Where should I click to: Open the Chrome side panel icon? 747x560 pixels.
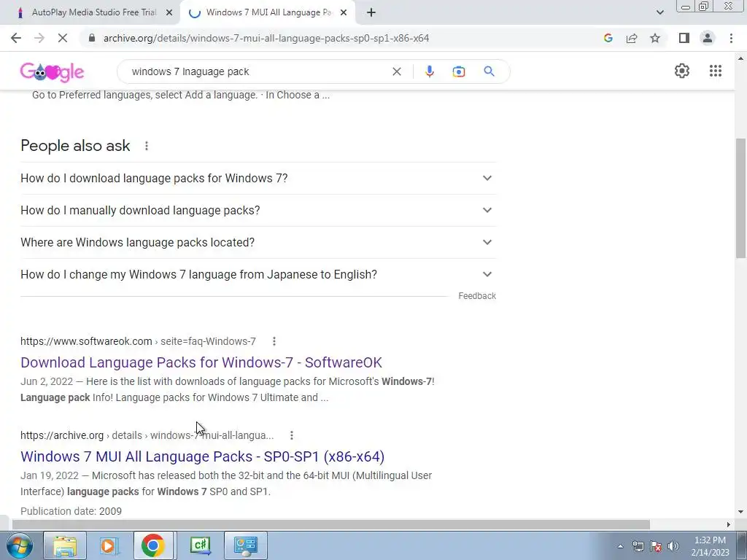684,38
